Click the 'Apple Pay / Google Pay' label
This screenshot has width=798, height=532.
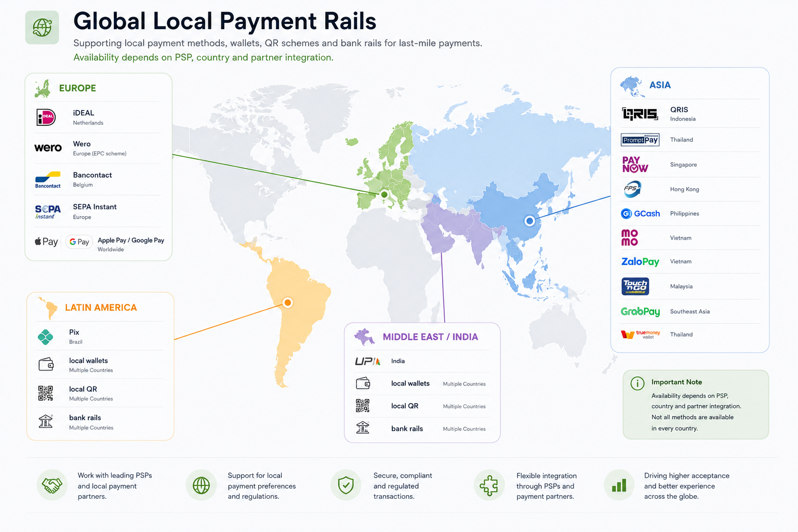pos(131,240)
